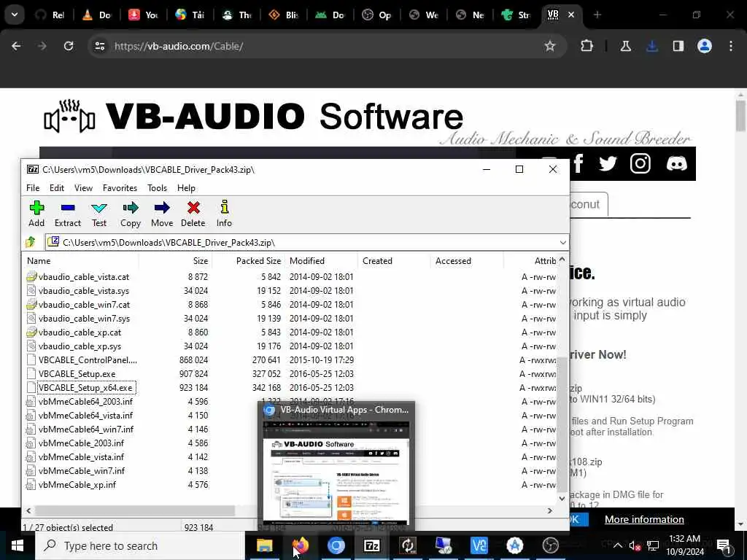Screen dimensions: 747x560
Task: Click the 7-Zip horizontal scrollbar thumb
Action: (x=135, y=510)
